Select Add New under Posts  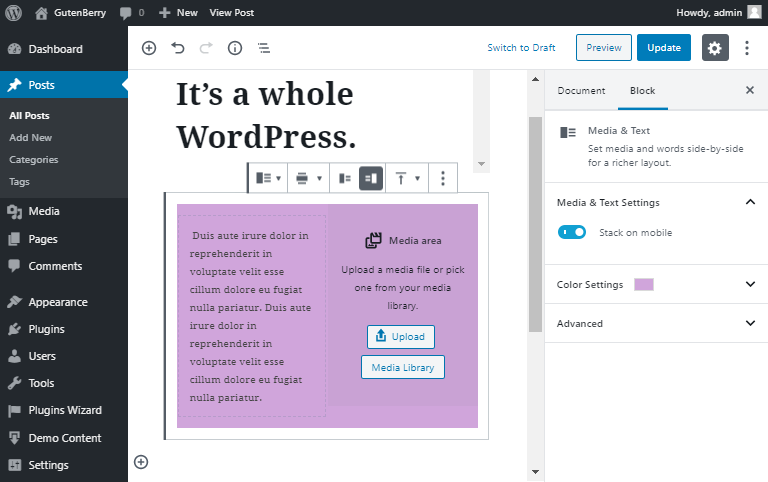[x=30, y=138]
